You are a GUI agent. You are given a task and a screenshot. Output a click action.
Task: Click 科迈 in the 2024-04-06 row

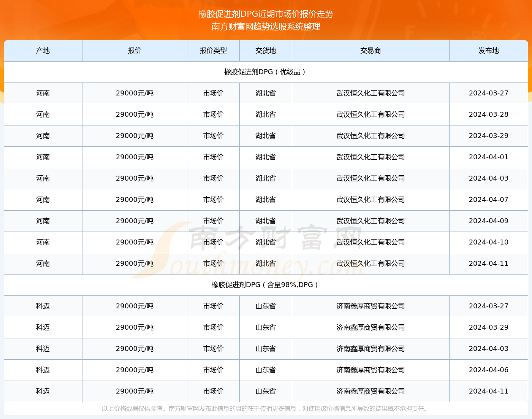[43, 370]
